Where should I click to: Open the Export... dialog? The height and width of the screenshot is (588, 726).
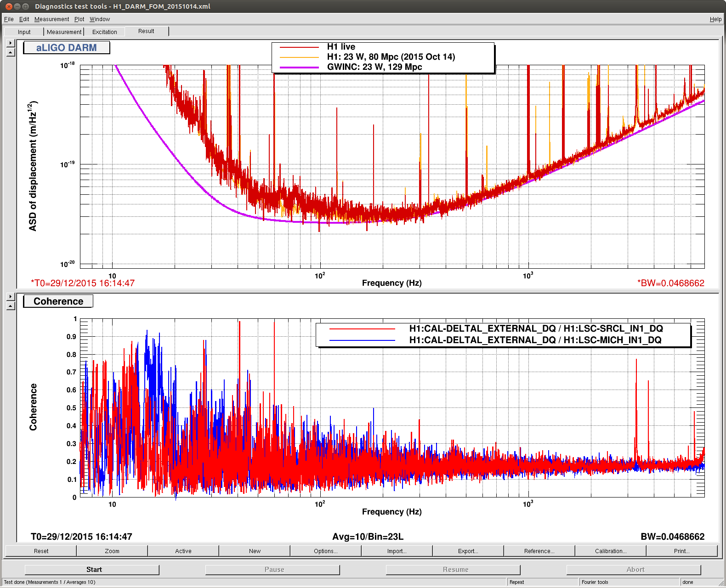click(x=468, y=551)
